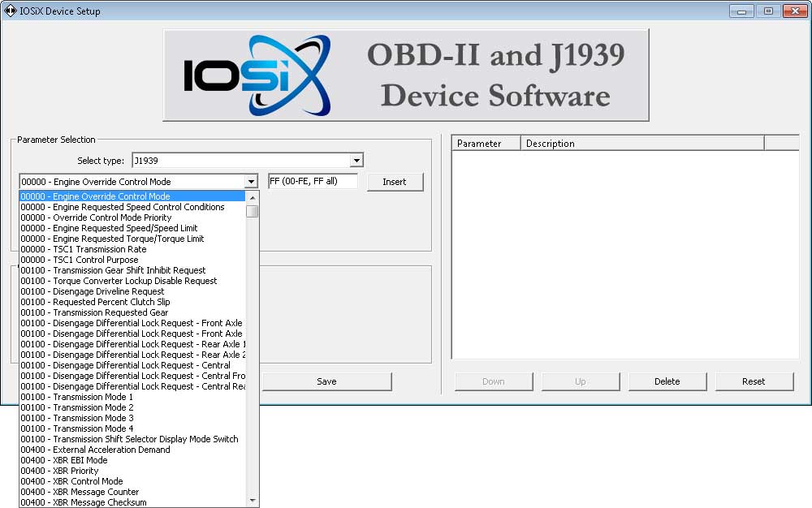The width and height of the screenshot is (812, 508).
Task: Select Engine Requested Speed/Speed Limit
Action: click(x=132, y=228)
